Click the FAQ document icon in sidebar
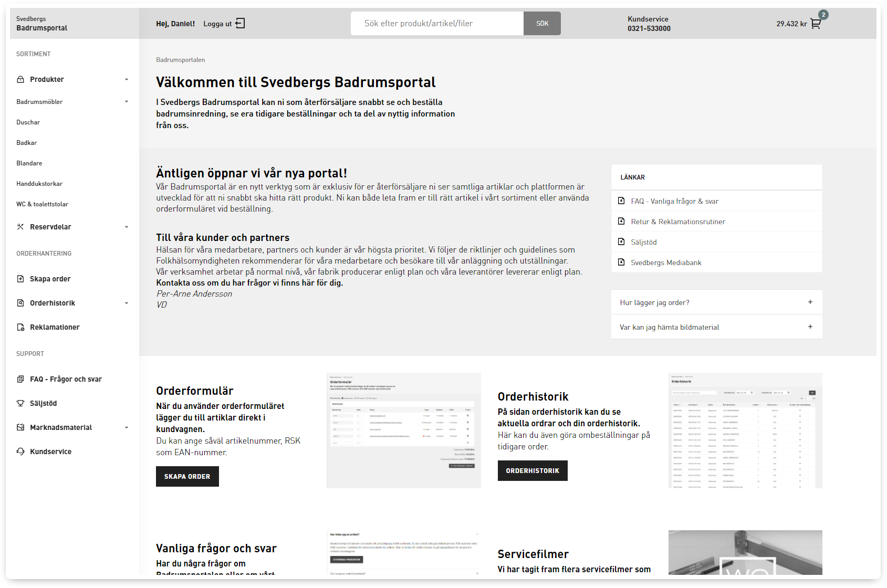The height and width of the screenshot is (588, 887). pyautogui.click(x=20, y=379)
